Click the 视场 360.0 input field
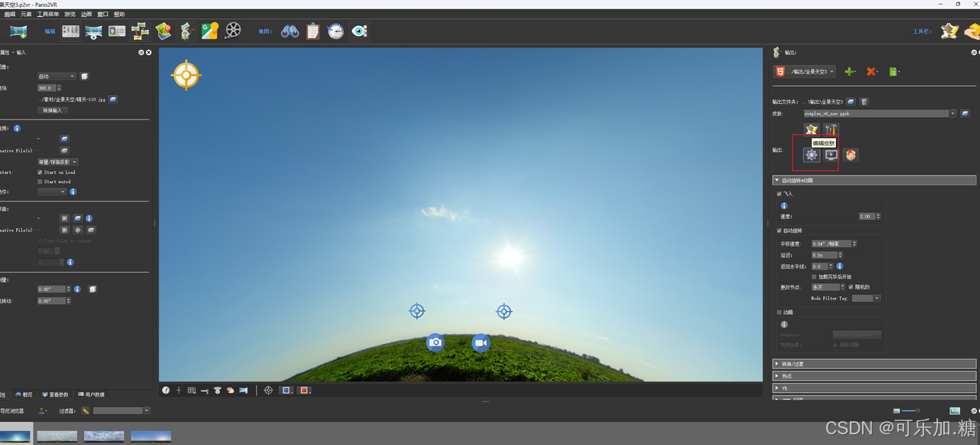The width and height of the screenshot is (980, 445). pos(50,88)
